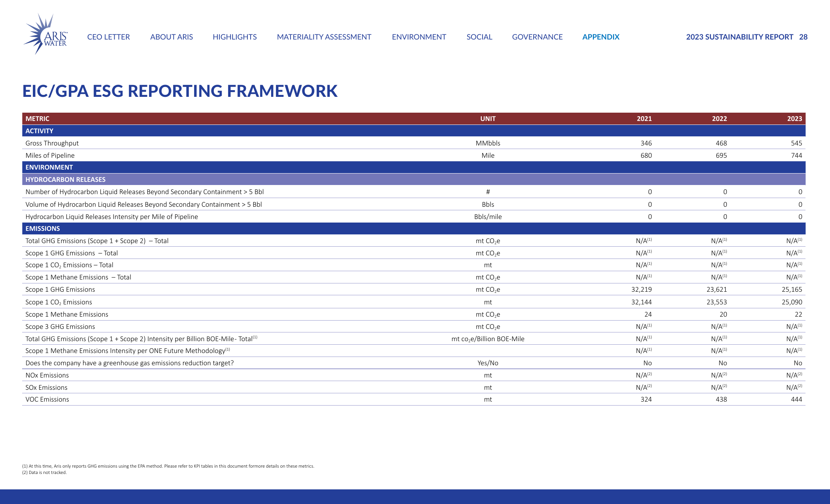Click mt co2e/Billion BOE-Mile unit
This screenshot has height=504, width=830.
(x=488, y=339)
